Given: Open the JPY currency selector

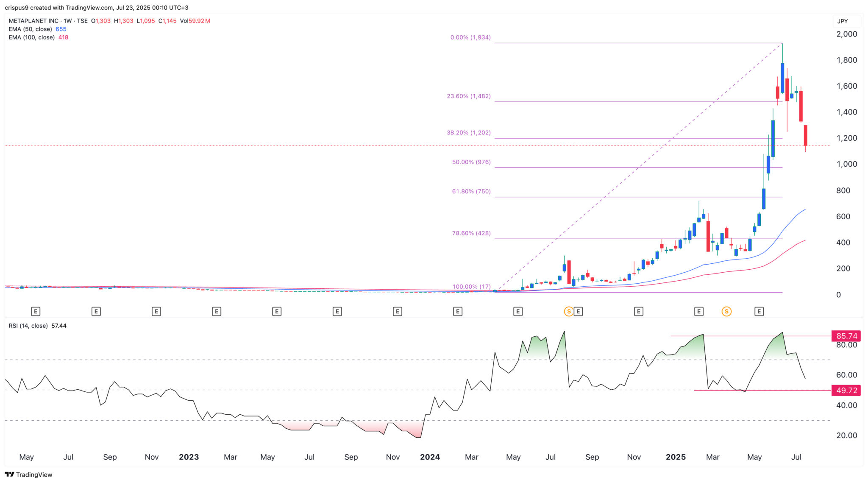Looking at the screenshot, I should 846,21.
